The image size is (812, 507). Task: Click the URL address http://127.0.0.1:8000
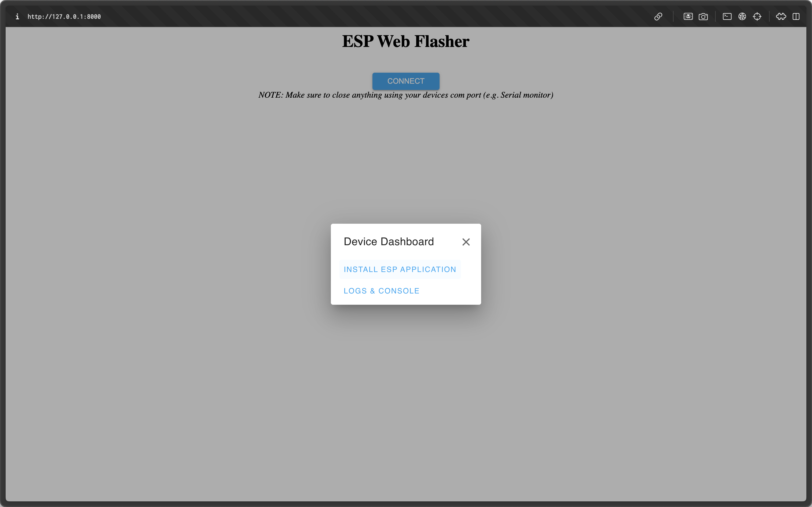point(64,16)
